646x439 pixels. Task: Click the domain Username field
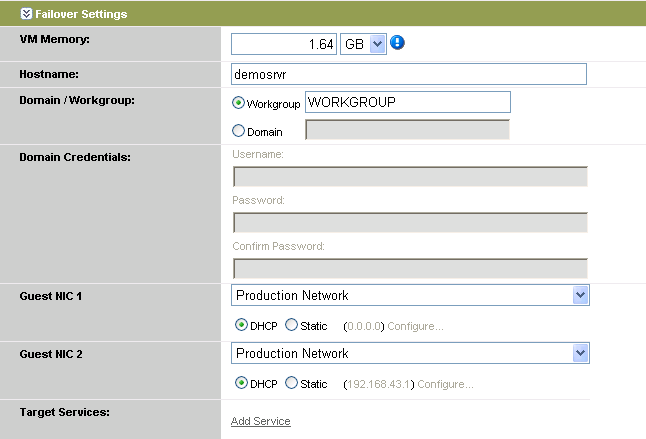[x=410, y=176]
